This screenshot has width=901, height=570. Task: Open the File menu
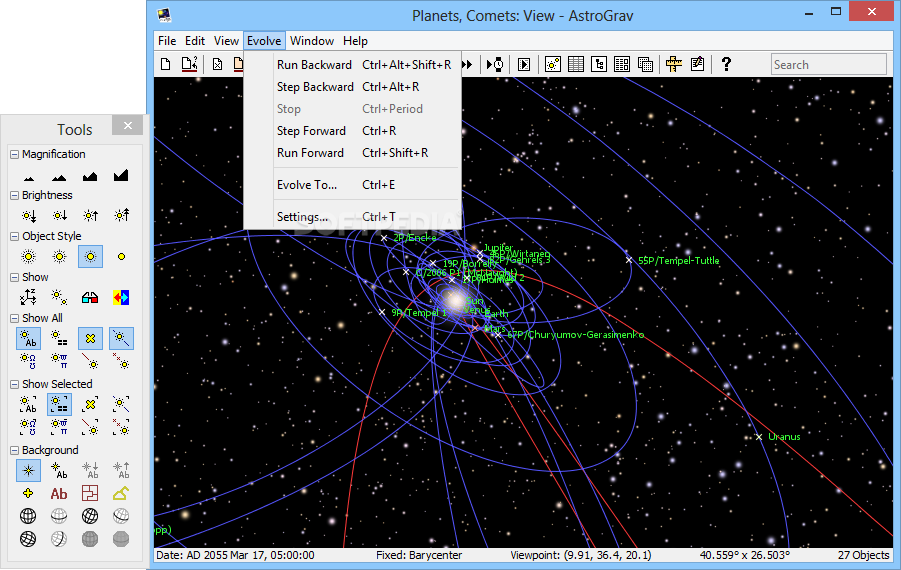(x=167, y=41)
